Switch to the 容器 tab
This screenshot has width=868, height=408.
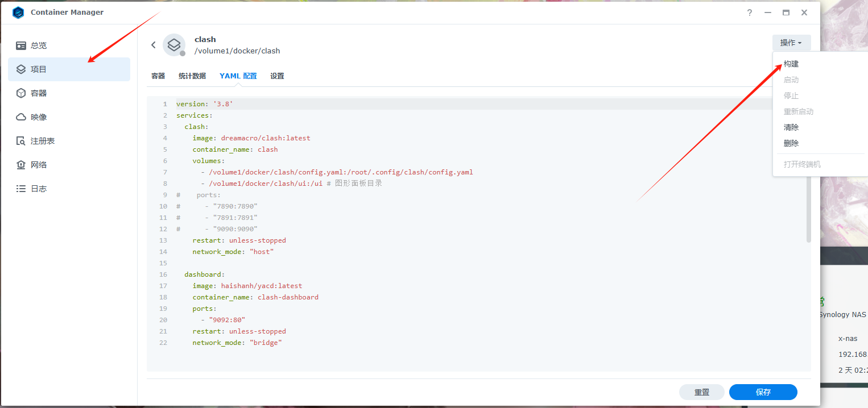tap(158, 76)
